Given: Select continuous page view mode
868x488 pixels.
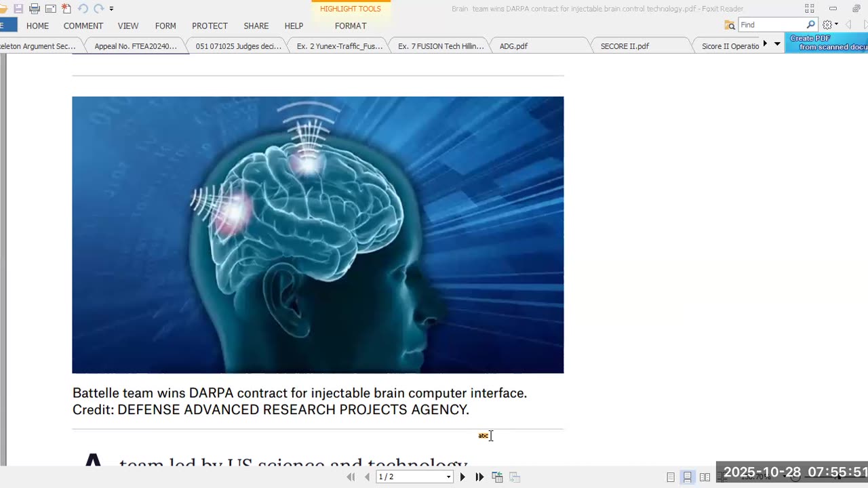Looking at the screenshot, I should point(688,477).
